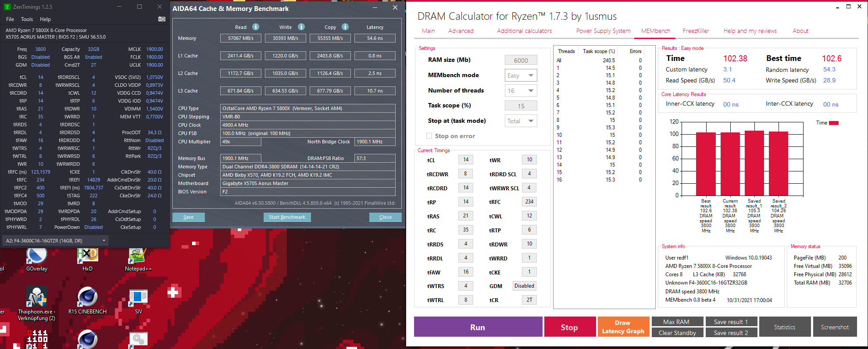Click info icon next to Write column
Image resolution: width=868 pixels, height=349 pixels.
(301, 27)
